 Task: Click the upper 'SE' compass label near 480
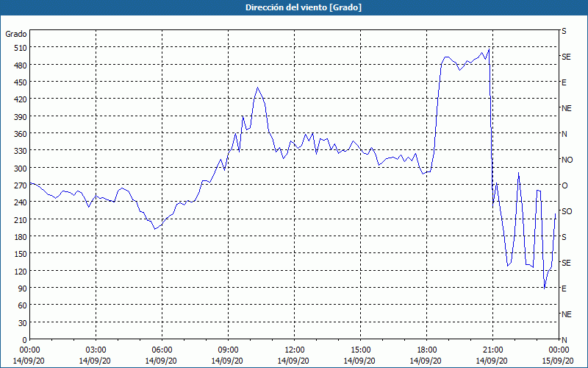566,57
